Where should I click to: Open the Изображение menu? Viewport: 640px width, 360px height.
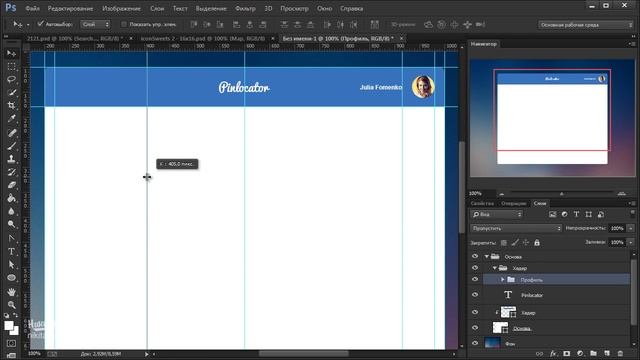tap(121, 8)
